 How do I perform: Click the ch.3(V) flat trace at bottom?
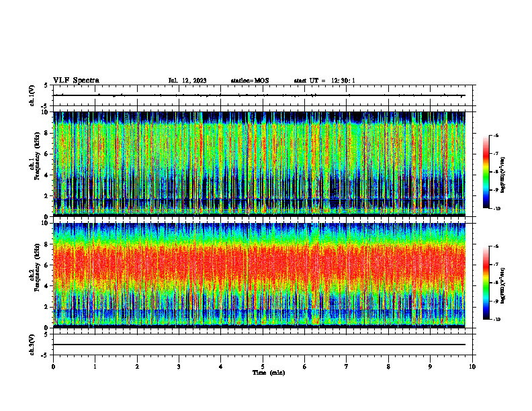click(x=259, y=345)
